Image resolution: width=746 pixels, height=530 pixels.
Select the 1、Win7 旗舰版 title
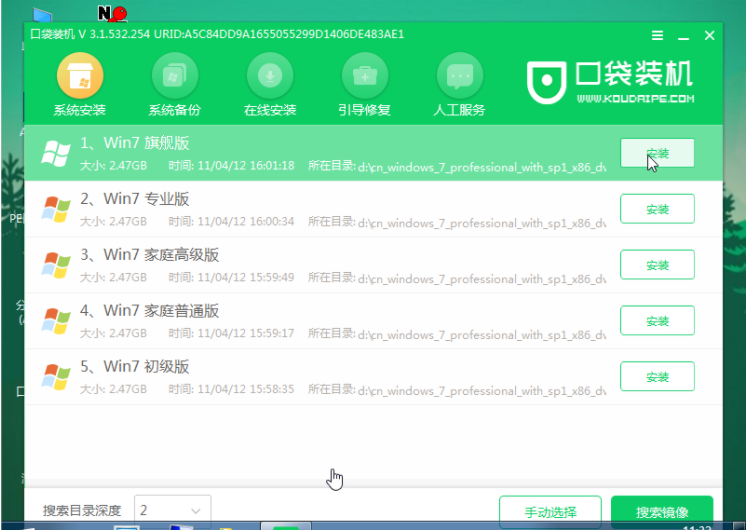(x=135, y=143)
